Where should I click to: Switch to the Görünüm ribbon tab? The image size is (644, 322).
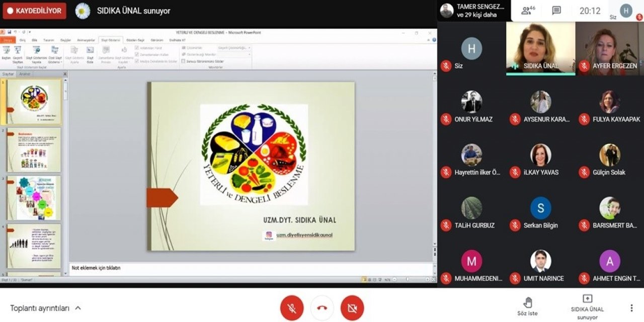(157, 40)
